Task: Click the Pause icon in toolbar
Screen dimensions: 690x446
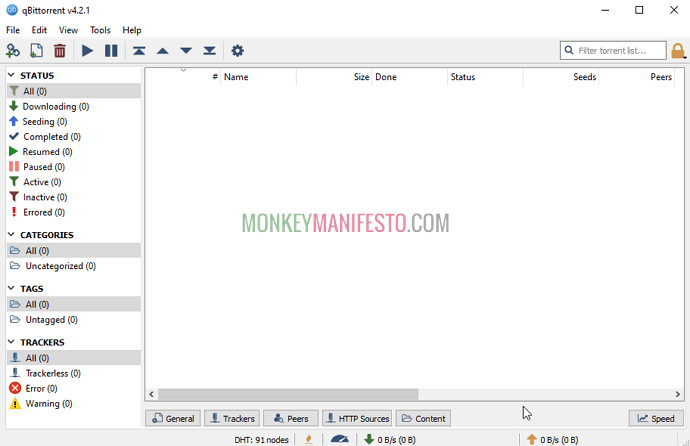Action: point(111,51)
